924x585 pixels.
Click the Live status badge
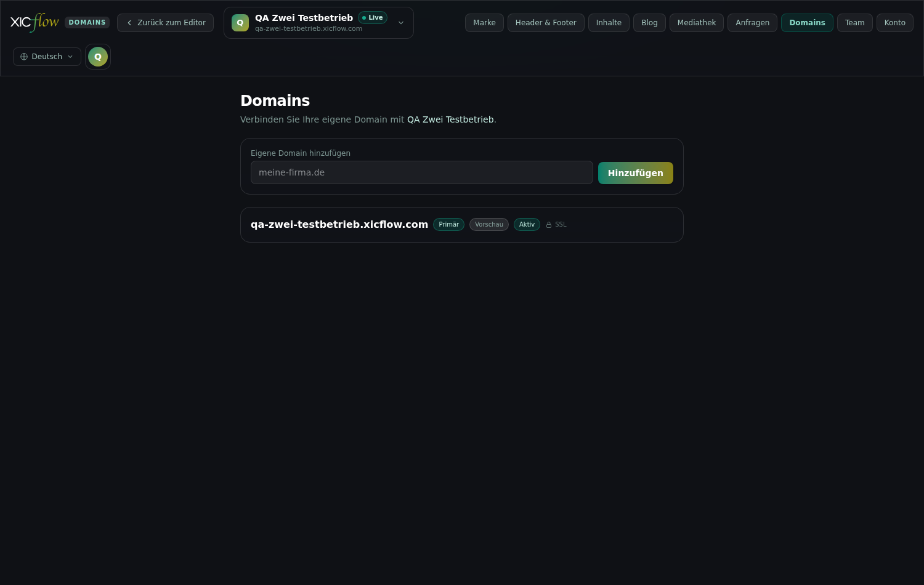pos(373,18)
